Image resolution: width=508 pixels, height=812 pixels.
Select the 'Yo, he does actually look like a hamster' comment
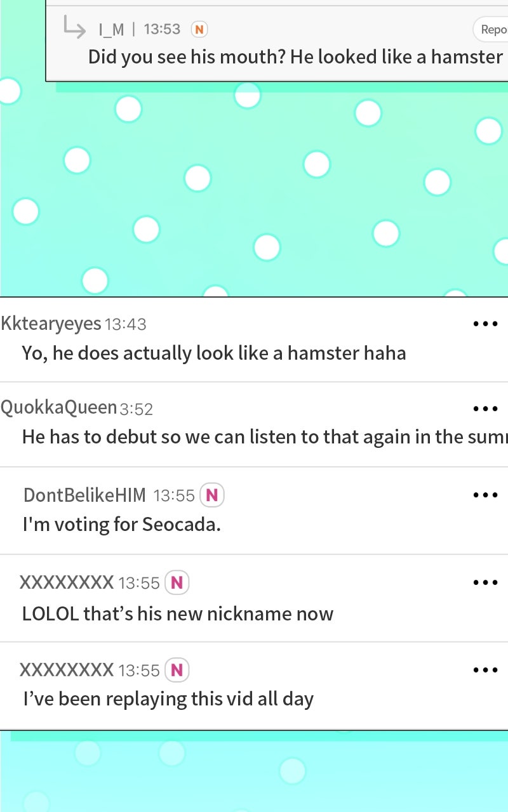pos(214,353)
